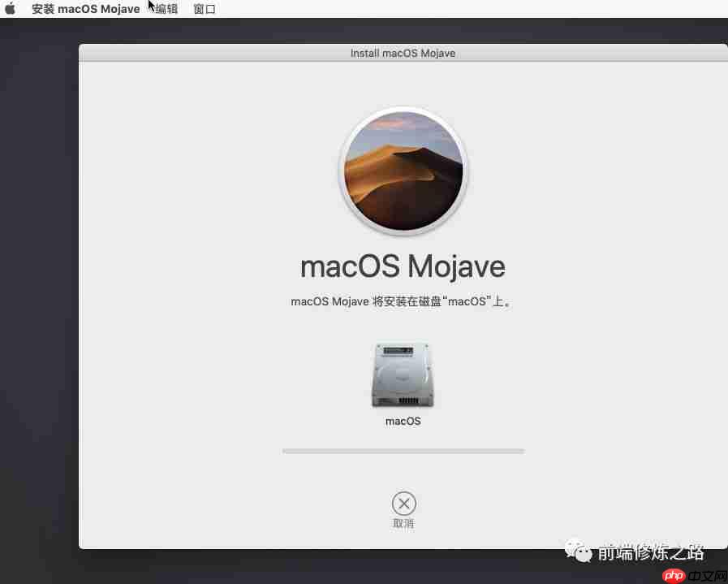Open the 编辑 menu
The image size is (728, 584).
(166, 9)
